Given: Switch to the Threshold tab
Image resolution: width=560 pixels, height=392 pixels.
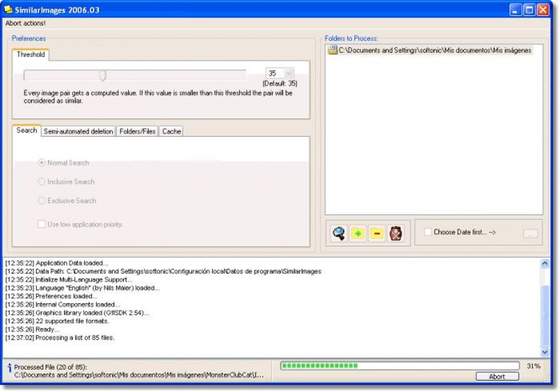Looking at the screenshot, I should click(31, 54).
